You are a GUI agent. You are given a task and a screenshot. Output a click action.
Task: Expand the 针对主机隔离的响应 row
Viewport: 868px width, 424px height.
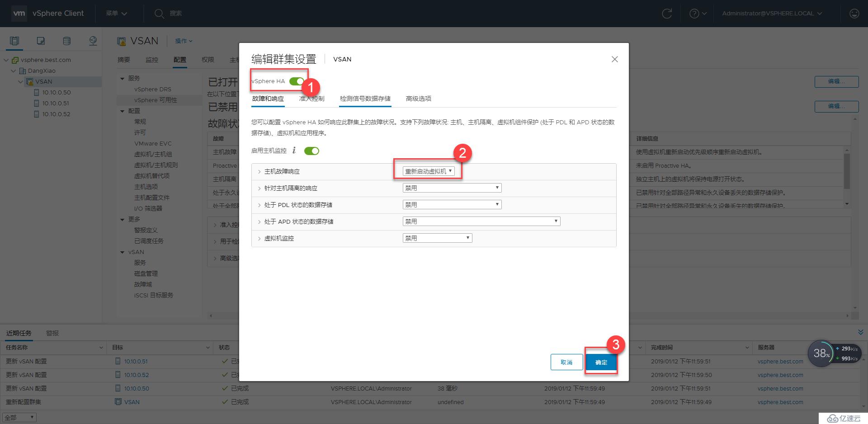[259, 188]
